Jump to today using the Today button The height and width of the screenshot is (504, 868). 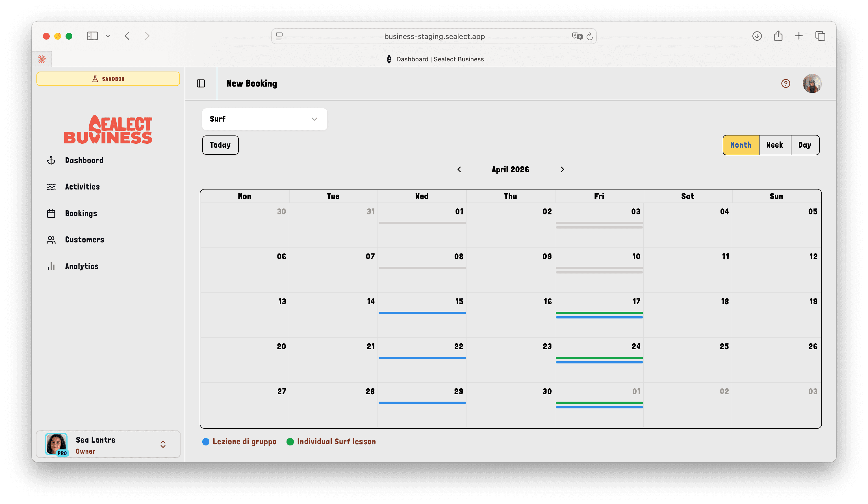pyautogui.click(x=220, y=145)
